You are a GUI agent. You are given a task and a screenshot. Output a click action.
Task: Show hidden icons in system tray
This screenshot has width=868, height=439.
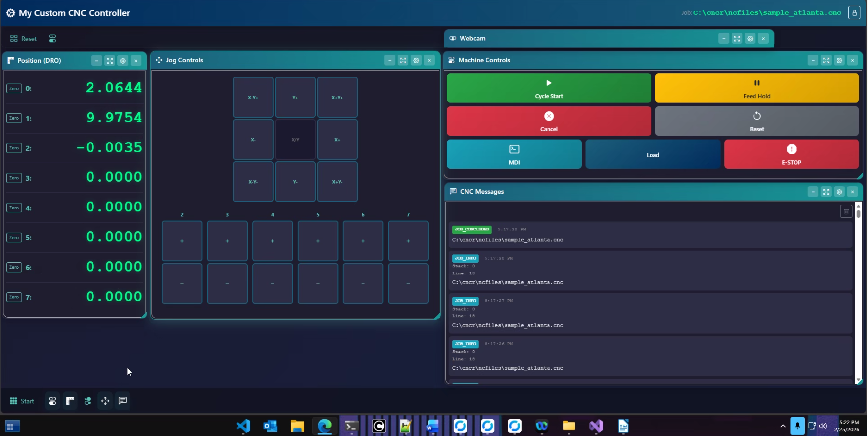click(783, 426)
